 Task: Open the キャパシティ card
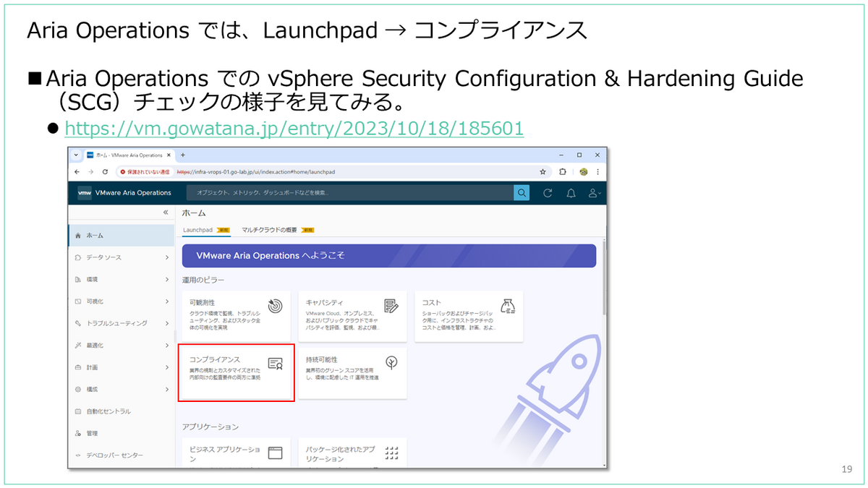(x=352, y=316)
